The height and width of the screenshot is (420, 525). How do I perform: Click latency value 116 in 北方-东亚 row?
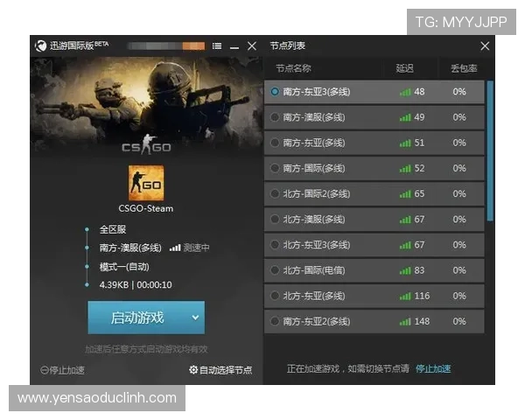(x=422, y=296)
